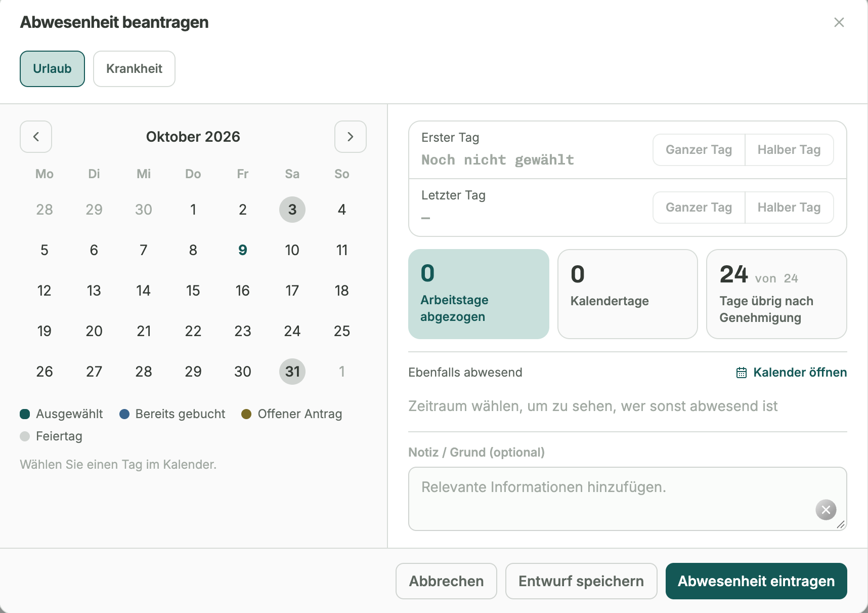The height and width of the screenshot is (613, 868).
Task: Click the Kalendertage counter card
Action: [x=628, y=294]
